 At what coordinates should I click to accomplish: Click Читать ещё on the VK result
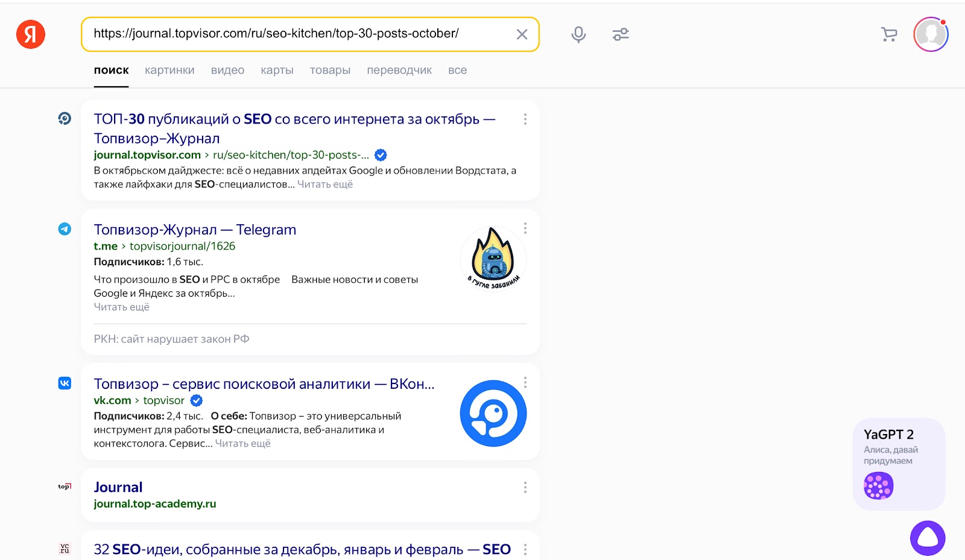[x=242, y=443]
